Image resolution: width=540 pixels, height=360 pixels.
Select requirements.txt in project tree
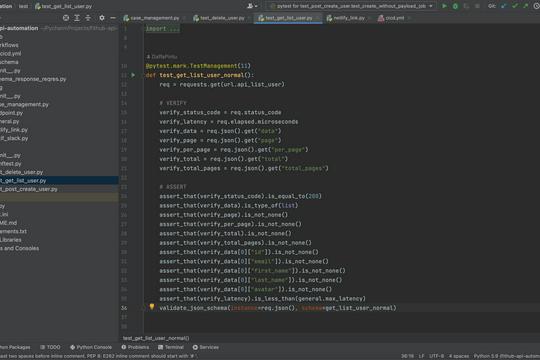13,232
